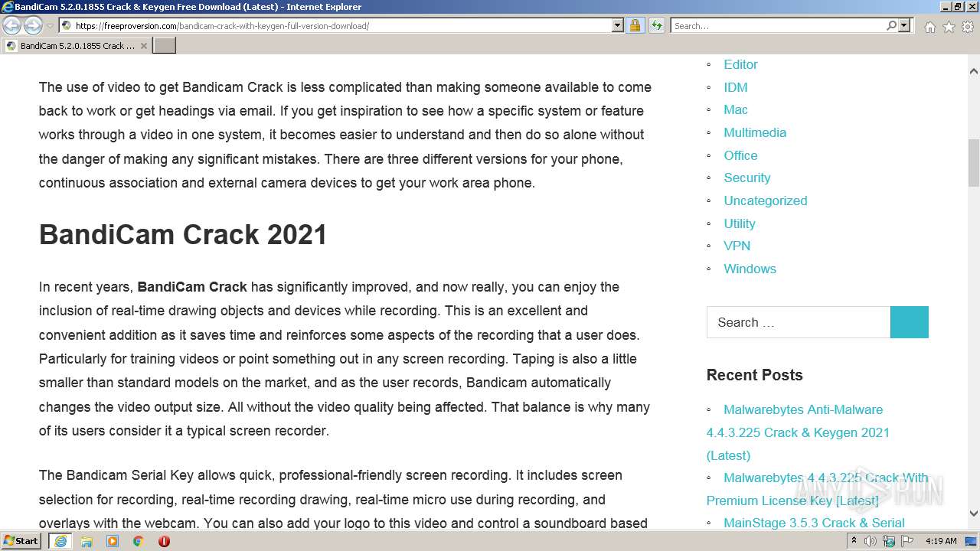This screenshot has width=980, height=551.
Task: Open the Windows Start button
Action: (x=21, y=541)
